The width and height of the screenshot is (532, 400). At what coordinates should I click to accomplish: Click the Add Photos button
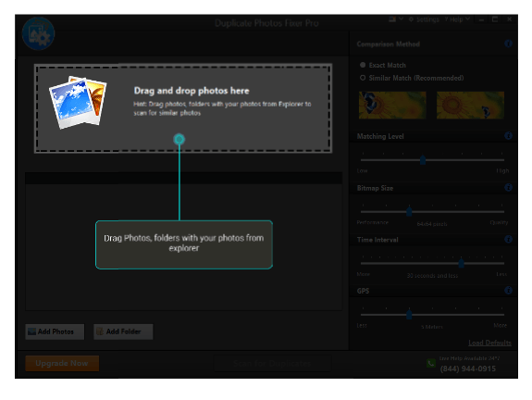[55, 331]
